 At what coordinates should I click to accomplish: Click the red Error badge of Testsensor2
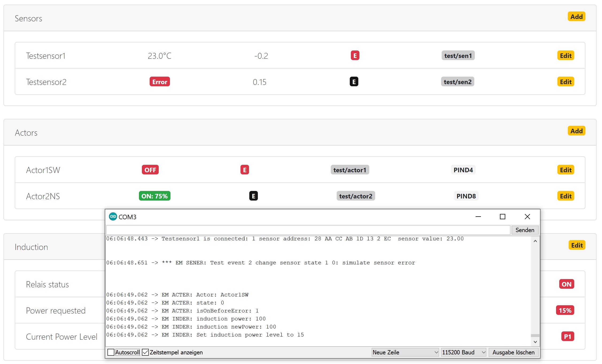coord(160,82)
